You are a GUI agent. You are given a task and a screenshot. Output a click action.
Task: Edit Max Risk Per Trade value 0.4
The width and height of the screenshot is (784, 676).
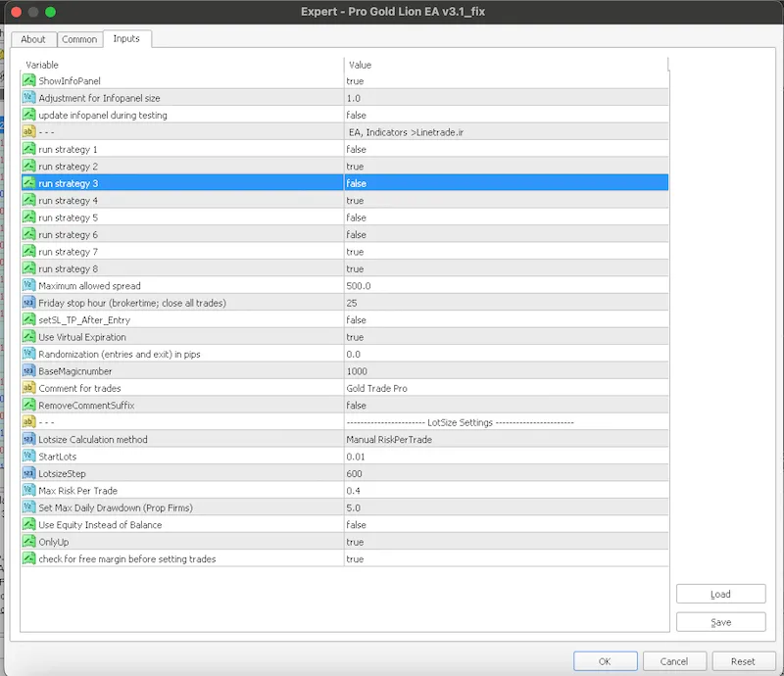506,490
